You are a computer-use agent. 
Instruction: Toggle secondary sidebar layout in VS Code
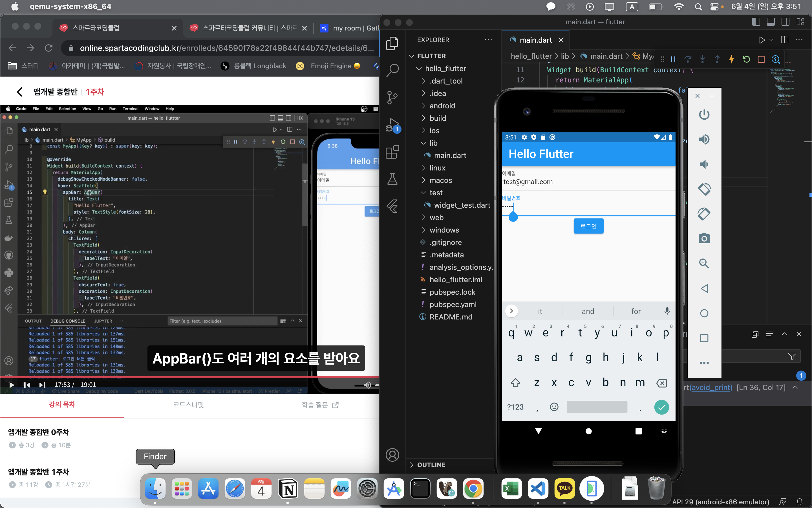pyautogui.click(x=785, y=22)
